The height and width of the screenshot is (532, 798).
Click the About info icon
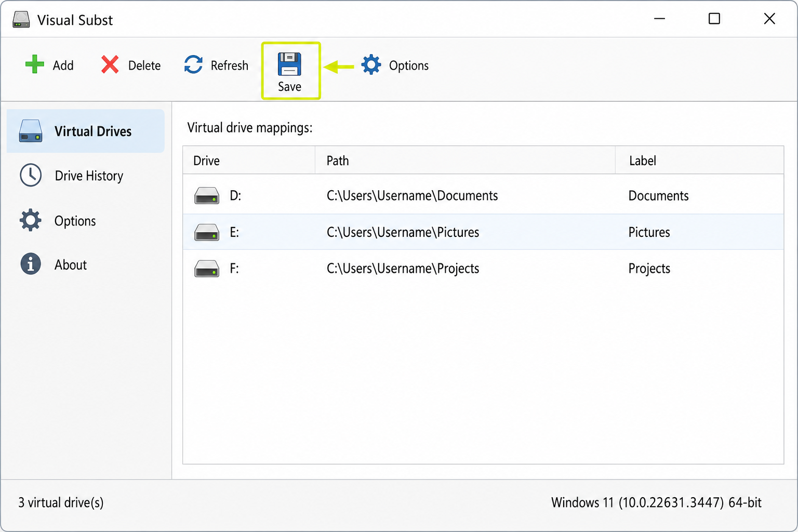tap(31, 264)
